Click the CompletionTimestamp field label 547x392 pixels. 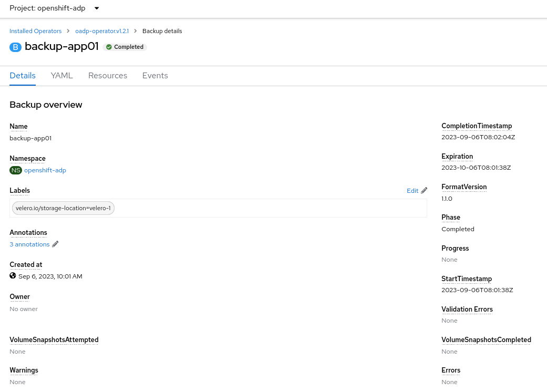point(477,126)
